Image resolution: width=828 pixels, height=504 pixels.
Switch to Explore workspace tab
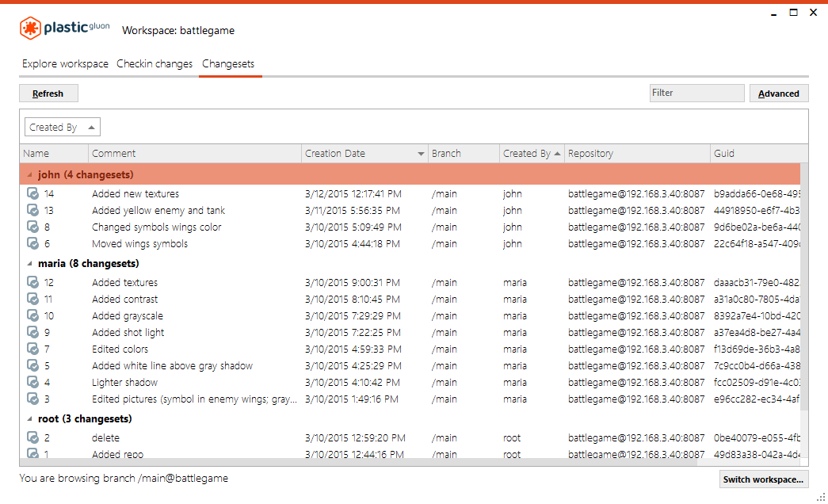point(65,64)
